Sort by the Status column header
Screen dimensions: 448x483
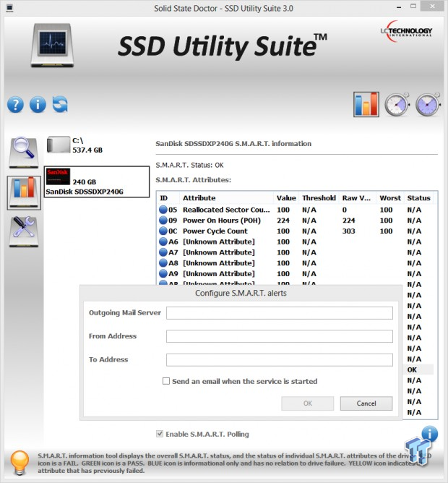(x=418, y=198)
